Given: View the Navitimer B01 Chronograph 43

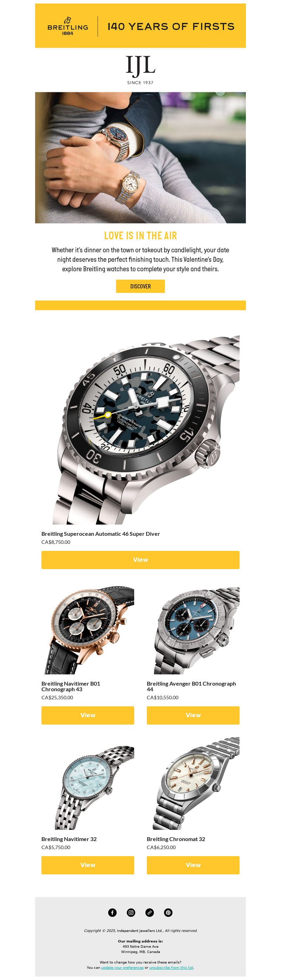Looking at the screenshot, I should (x=87, y=715).
